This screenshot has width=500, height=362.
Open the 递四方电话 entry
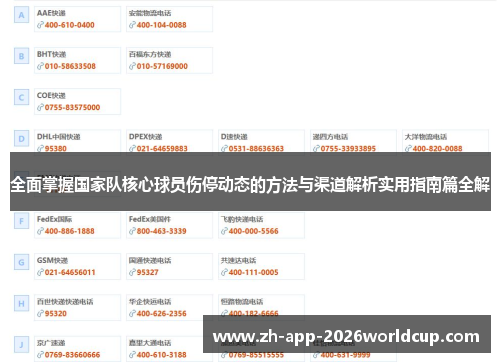pyautogui.click(x=330, y=137)
